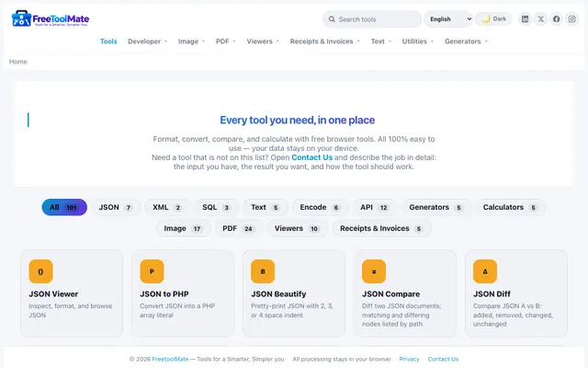Screen dimensions: 588x368
Task: Click the JSON Diff delta icon
Action: tap(485, 271)
